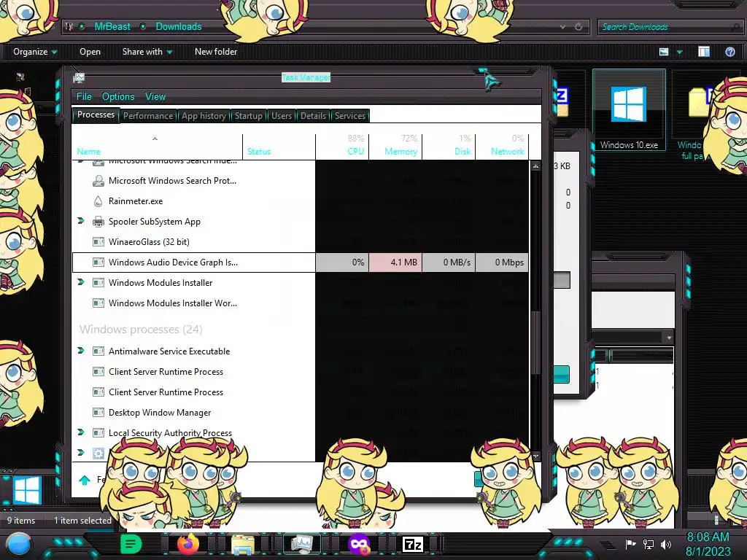Screen dimensions: 747x560
Task: Switch to the Users tab
Action: 281,116
